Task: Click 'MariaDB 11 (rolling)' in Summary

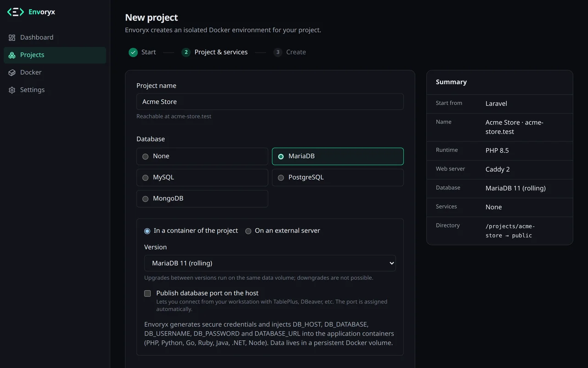Action: (515, 188)
